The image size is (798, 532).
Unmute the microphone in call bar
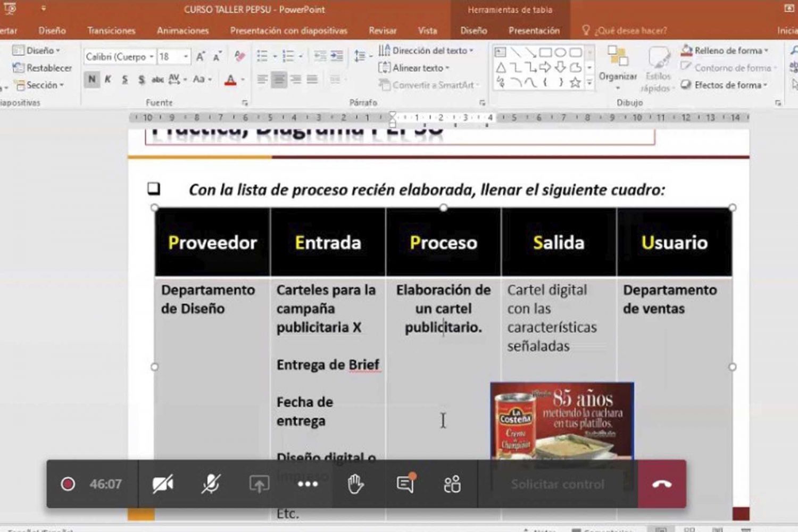coord(211,484)
